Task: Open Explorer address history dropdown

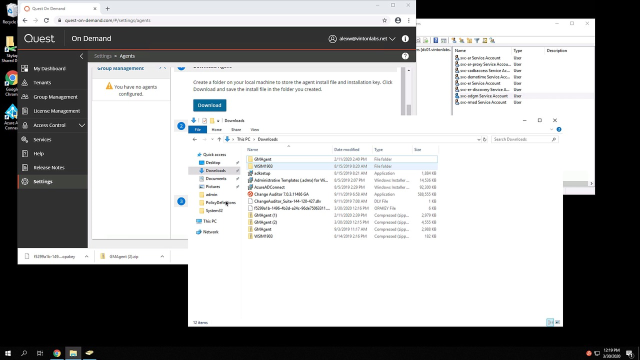Action: pos(478,139)
